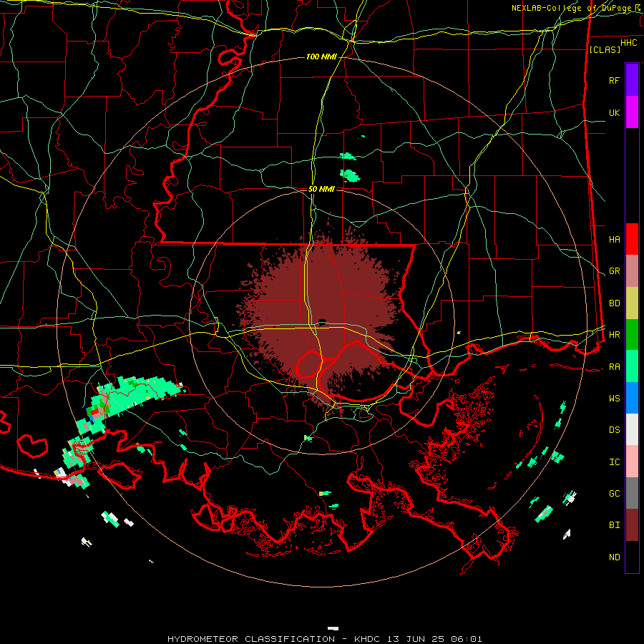Pick the mint green RA color swatch
The height and width of the screenshot is (644, 644).
[632, 366]
